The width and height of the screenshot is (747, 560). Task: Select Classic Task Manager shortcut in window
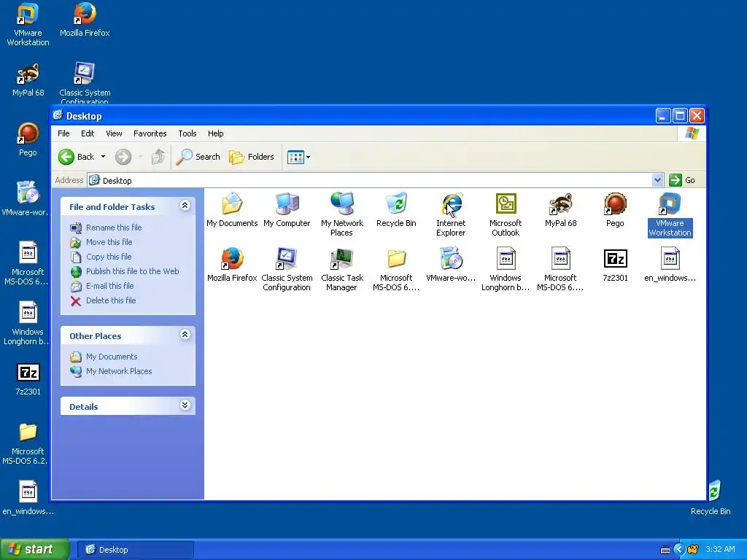pyautogui.click(x=341, y=269)
